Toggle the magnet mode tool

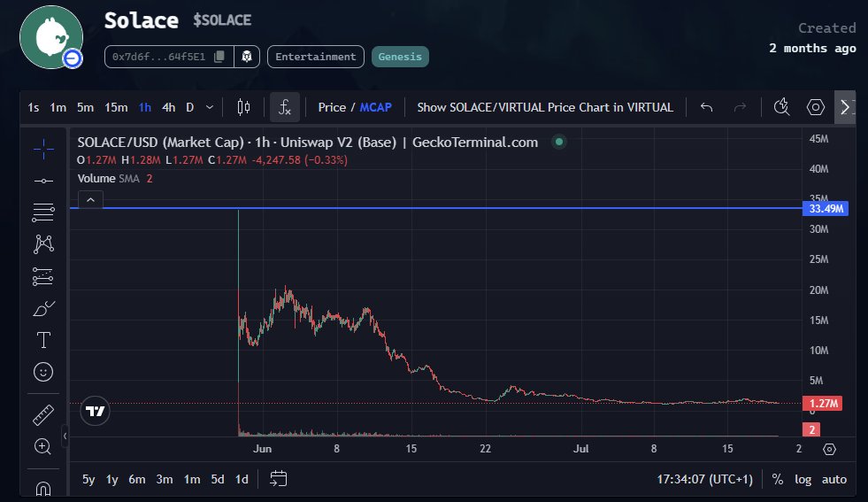[x=43, y=488]
